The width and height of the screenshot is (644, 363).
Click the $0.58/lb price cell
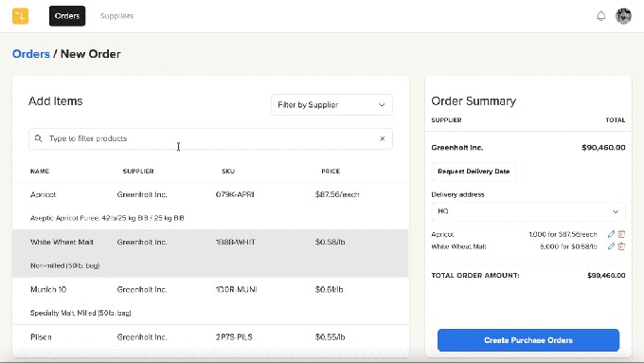click(x=330, y=242)
